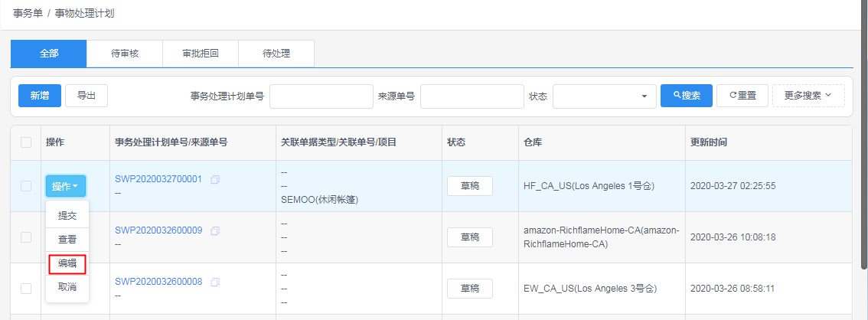Select 取消 in the action menu

click(67, 287)
